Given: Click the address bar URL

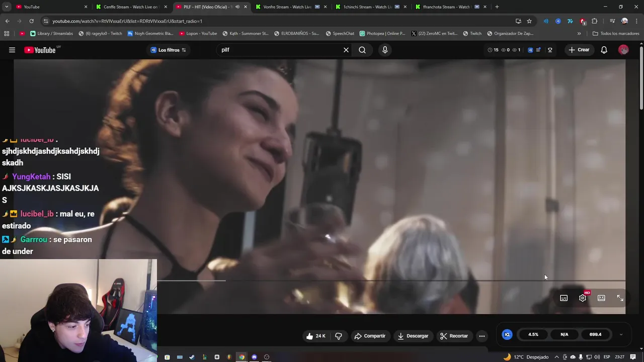Looking at the screenshot, I should pos(127,21).
